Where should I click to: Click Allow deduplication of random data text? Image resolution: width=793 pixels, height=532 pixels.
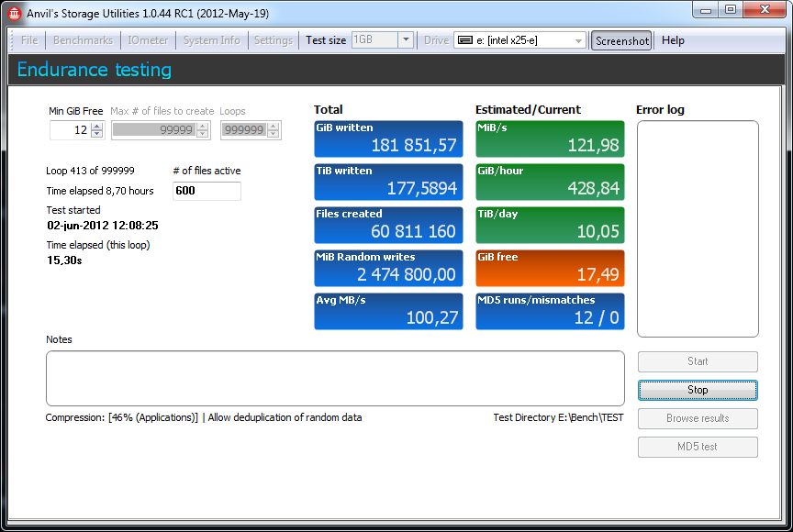click(x=285, y=418)
